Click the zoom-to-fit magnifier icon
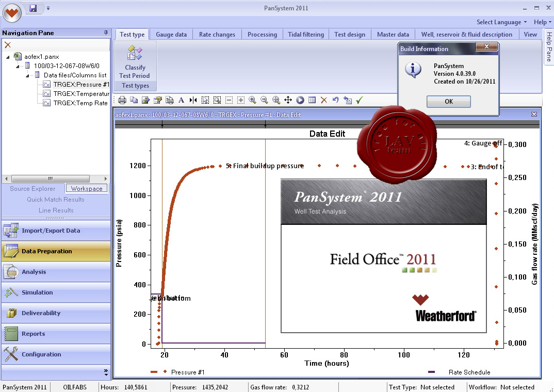This screenshot has width=554, height=392. [276, 100]
